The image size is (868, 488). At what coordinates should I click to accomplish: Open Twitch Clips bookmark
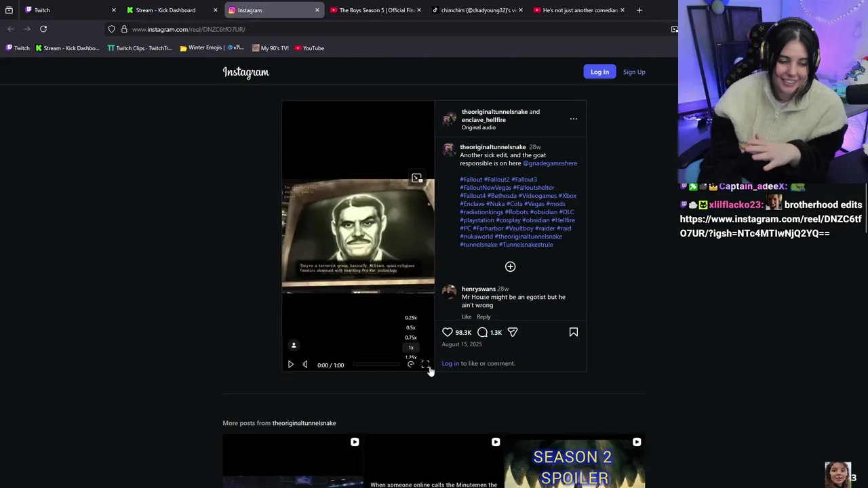click(140, 48)
